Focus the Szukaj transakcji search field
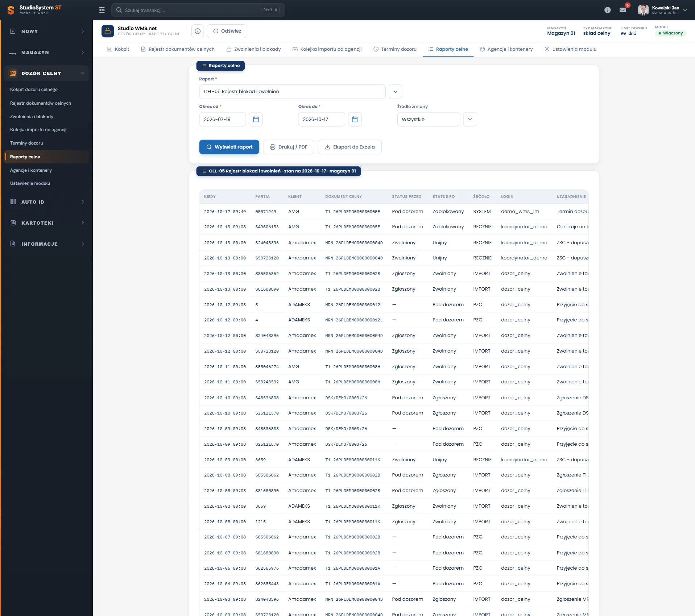The image size is (695, 616). click(x=198, y=10)
